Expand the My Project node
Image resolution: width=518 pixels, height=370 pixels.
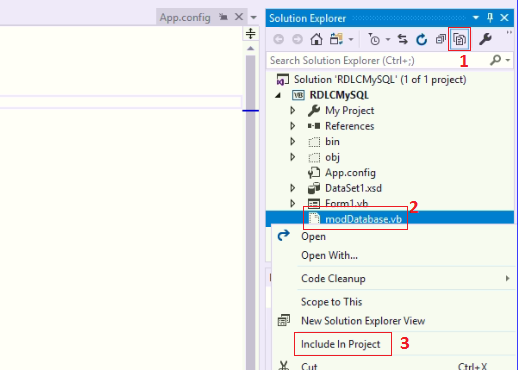pos(293,110)
